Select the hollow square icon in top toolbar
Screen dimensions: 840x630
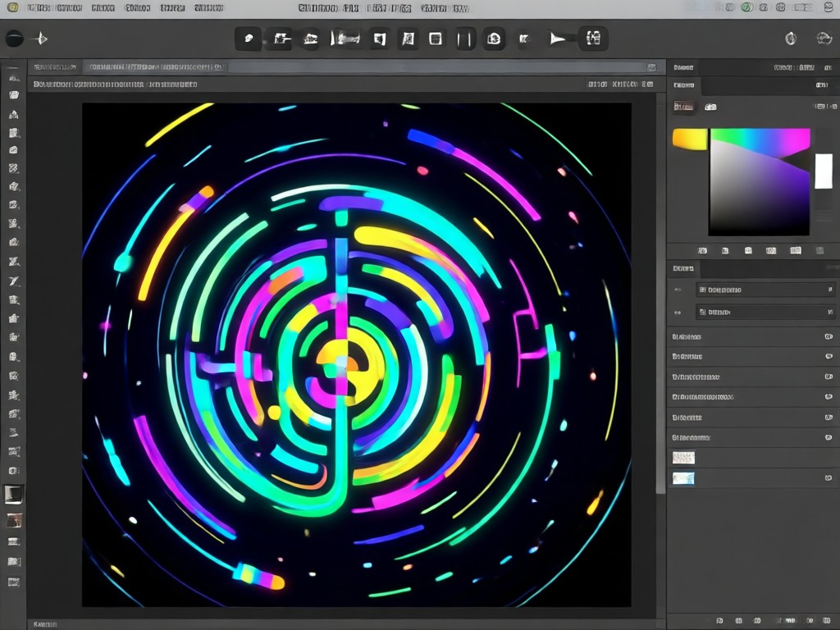click(x=436, y=39)
